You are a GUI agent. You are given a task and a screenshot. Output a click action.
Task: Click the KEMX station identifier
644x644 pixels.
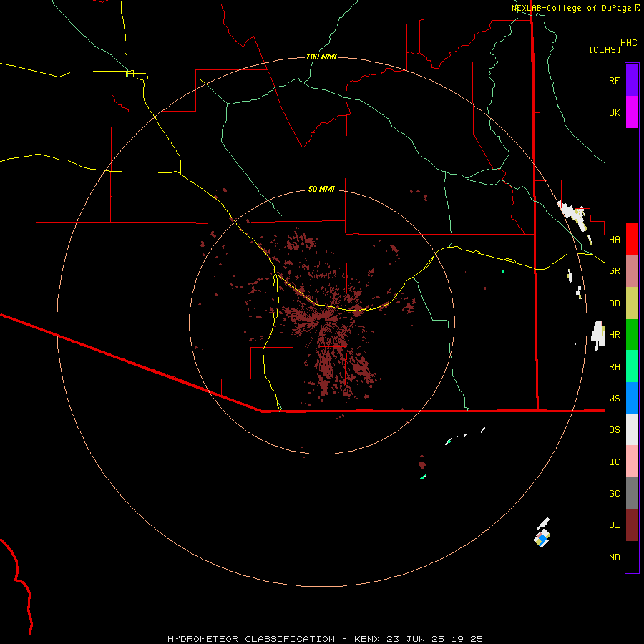(x=367, y=639)
